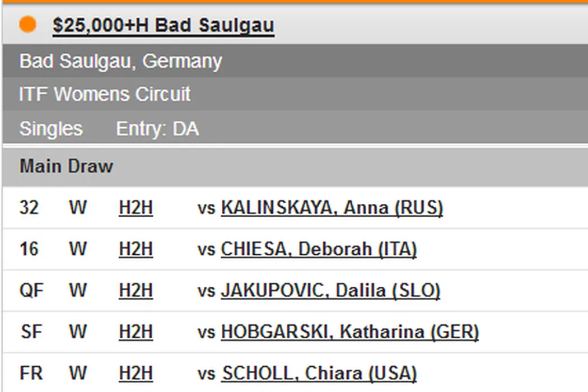Select the Dalila Jakupovic player link
Viewport: 588px width, 392px height.
(330, 291)
